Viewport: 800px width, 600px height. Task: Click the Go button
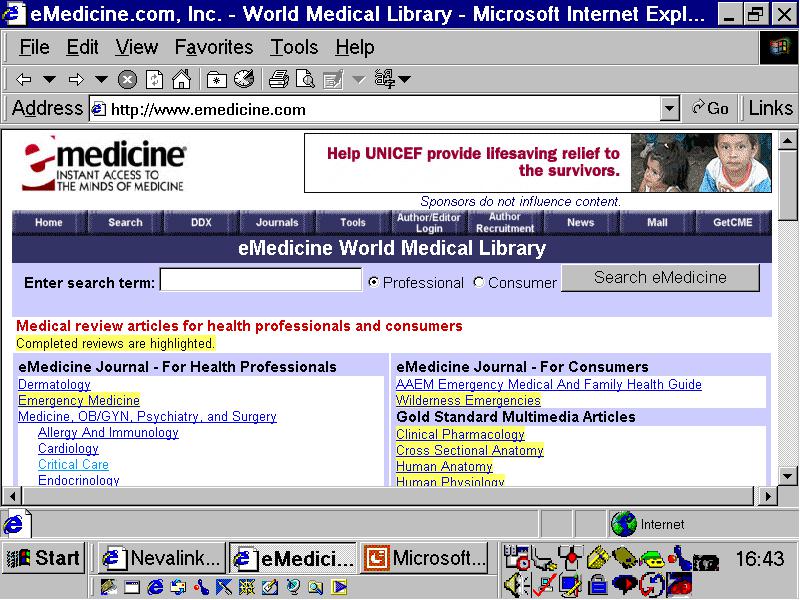[x=710, y=108]
